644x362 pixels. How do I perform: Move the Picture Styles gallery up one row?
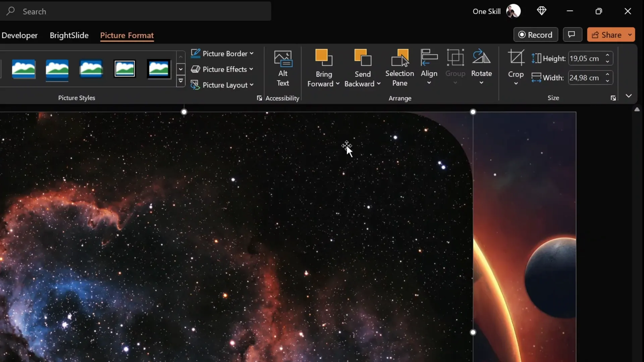click(x=180, y=57)
